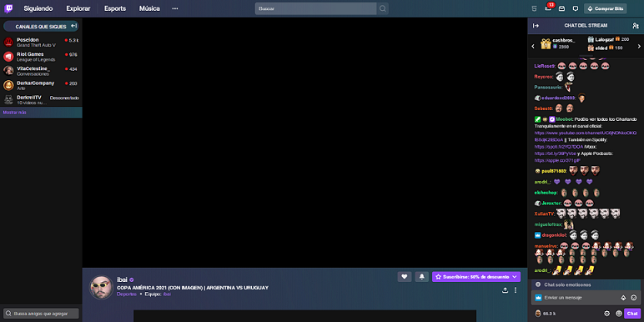Open the Siguiendo page
Image resolution: width=644 pixels, height=322 pixels.
(38, 8)
